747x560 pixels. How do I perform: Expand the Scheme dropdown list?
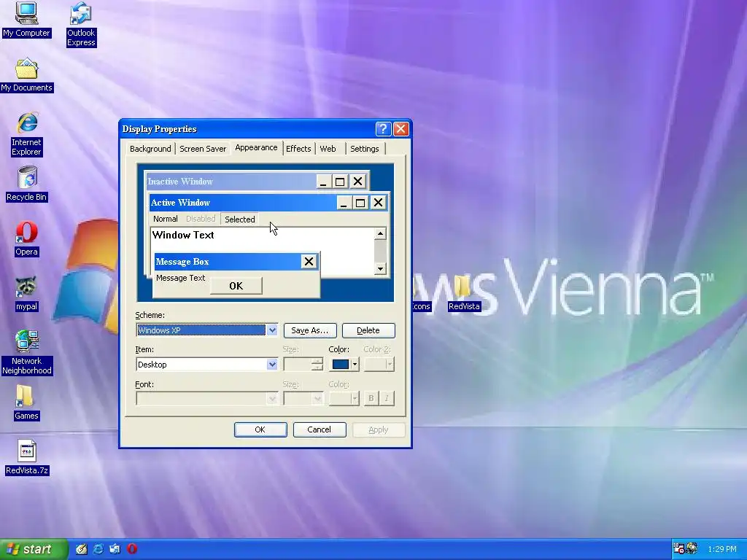(x=271, y=330)
